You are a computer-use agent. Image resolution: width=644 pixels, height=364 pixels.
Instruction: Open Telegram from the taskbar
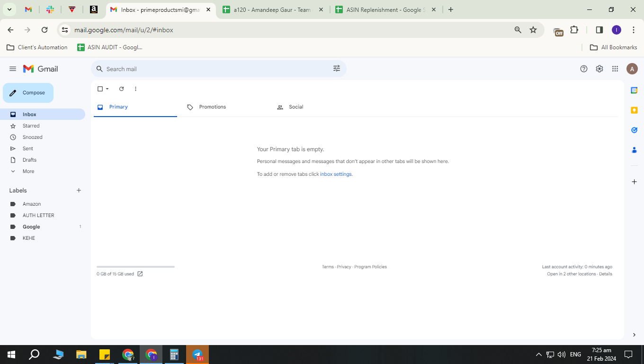pyautogui.click(x=197, y=355)
